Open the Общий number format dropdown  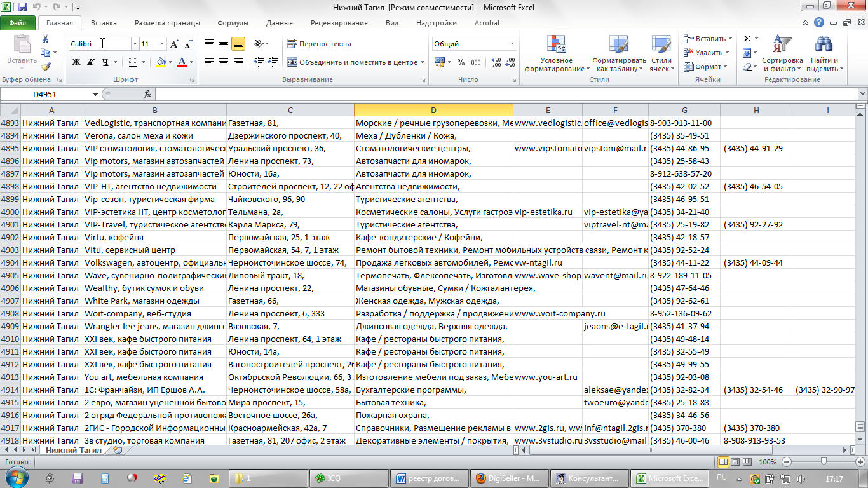pyautogui.click(x=512, y=44)
